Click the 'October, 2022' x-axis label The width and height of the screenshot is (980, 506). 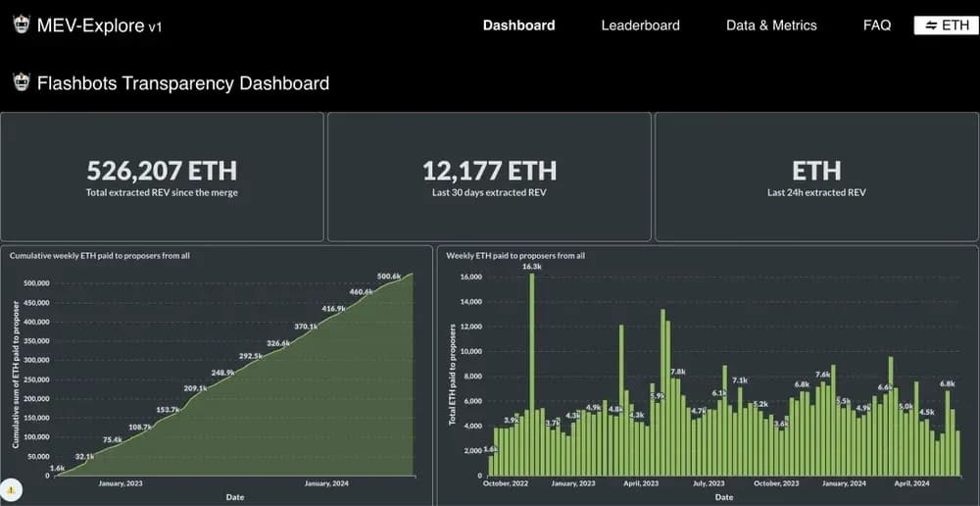pos(507,483)
